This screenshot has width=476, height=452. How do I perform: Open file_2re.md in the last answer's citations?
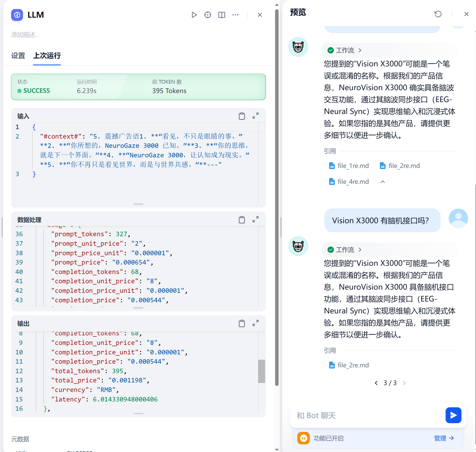349,365
